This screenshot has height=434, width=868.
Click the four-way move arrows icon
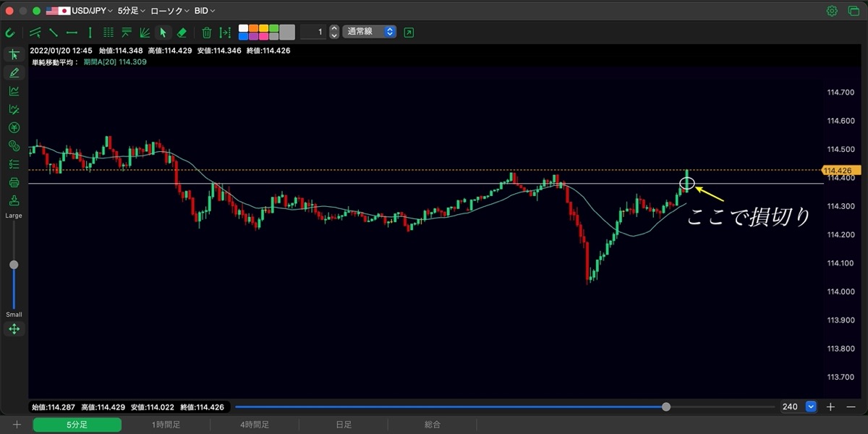pyautogui.click(x=14, y=329)
